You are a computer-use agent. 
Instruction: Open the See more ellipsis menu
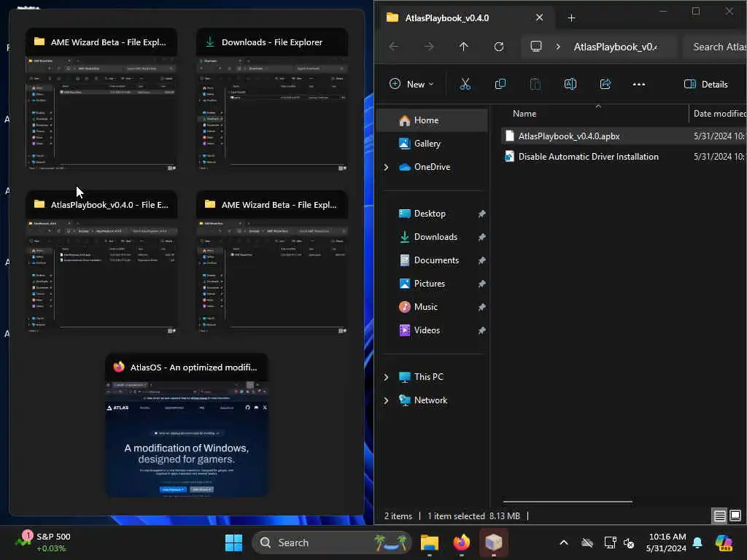(x=639, y=85)
